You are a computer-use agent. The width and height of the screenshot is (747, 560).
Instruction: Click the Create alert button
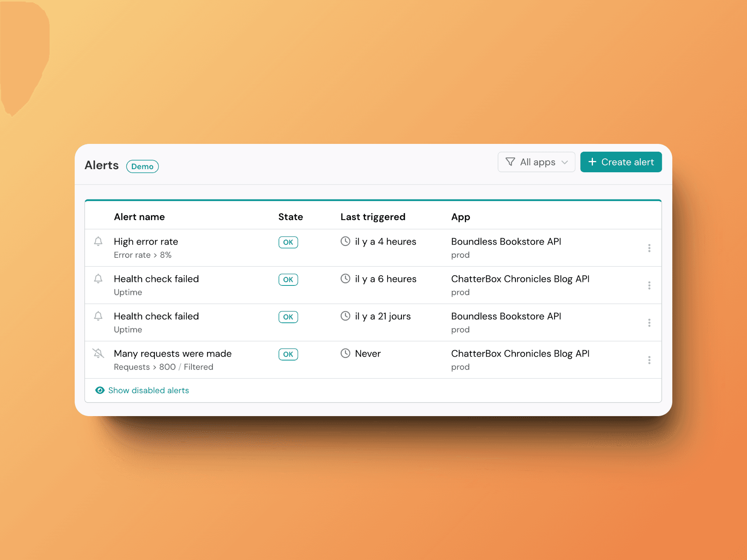tap(621, 162)
